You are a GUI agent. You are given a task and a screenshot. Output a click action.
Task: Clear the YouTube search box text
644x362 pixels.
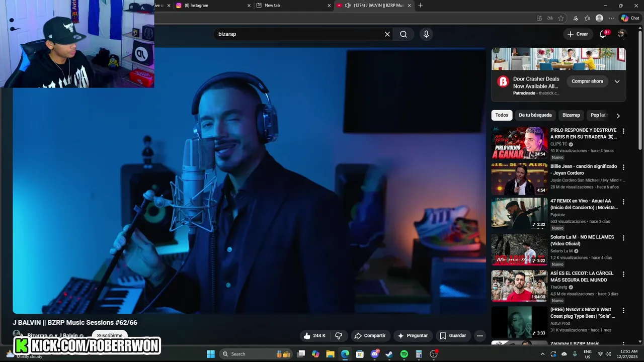[387, 34]
